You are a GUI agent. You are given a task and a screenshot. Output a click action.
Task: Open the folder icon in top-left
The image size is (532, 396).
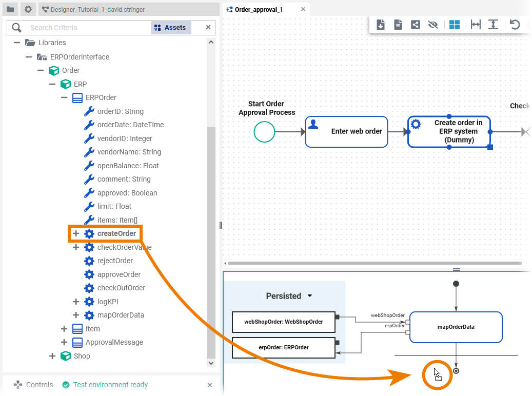[10, 9]
